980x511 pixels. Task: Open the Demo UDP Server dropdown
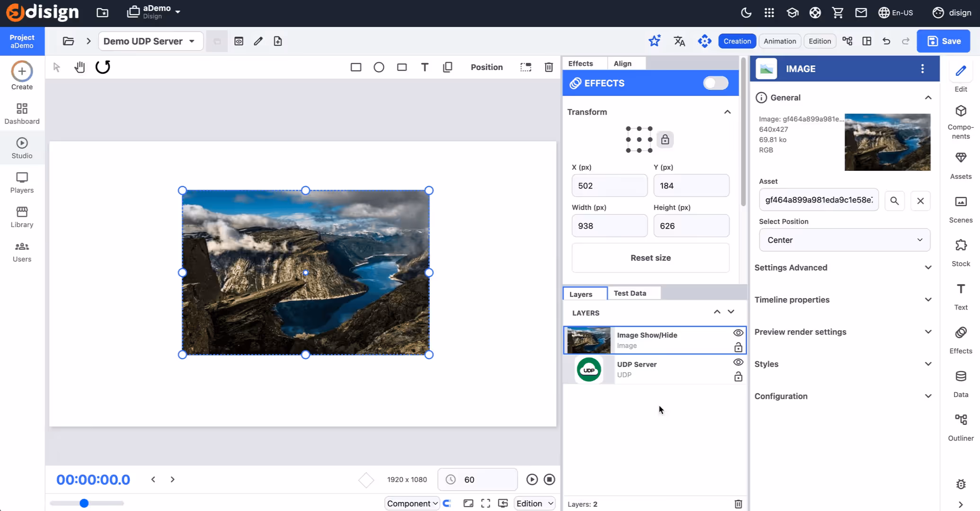tap(150, 41)
